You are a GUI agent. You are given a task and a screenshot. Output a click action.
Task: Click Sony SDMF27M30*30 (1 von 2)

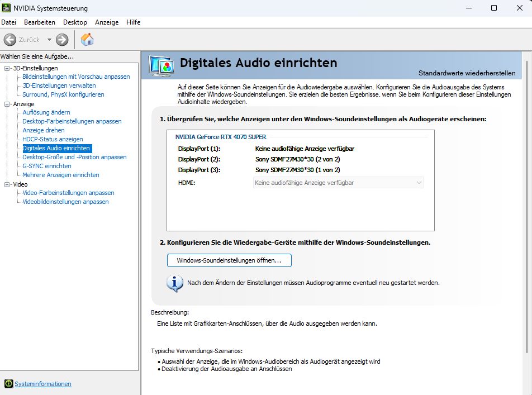pyautogui.click(x=297, y=170)
